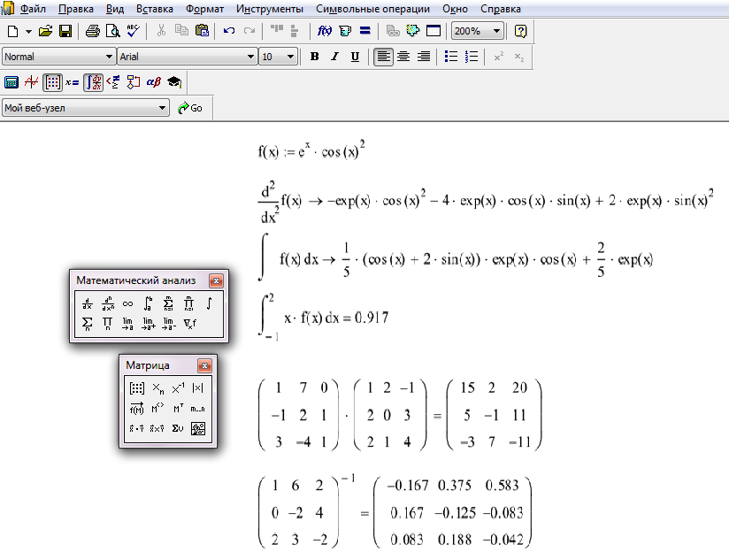This screenshot has width=729, height=560.
Task: Open a file with the folder icon
Action: [45, 31]
